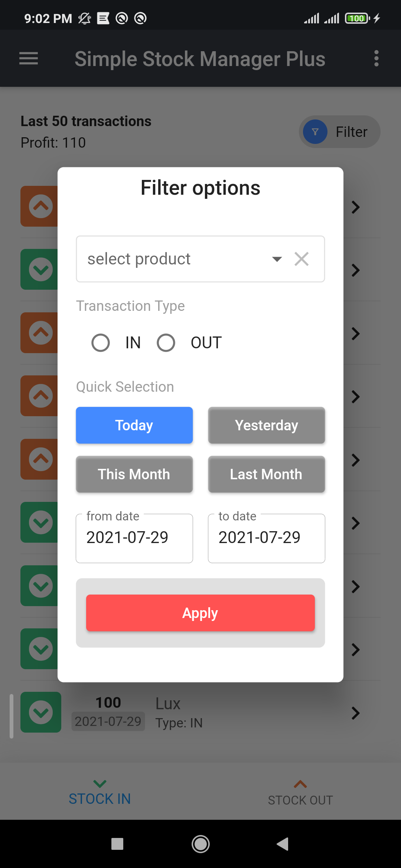This screenshot has height=868, width=401.
Task: Select the IN transaction type radio
Action: pyautogui.click(x=101, y=342)
